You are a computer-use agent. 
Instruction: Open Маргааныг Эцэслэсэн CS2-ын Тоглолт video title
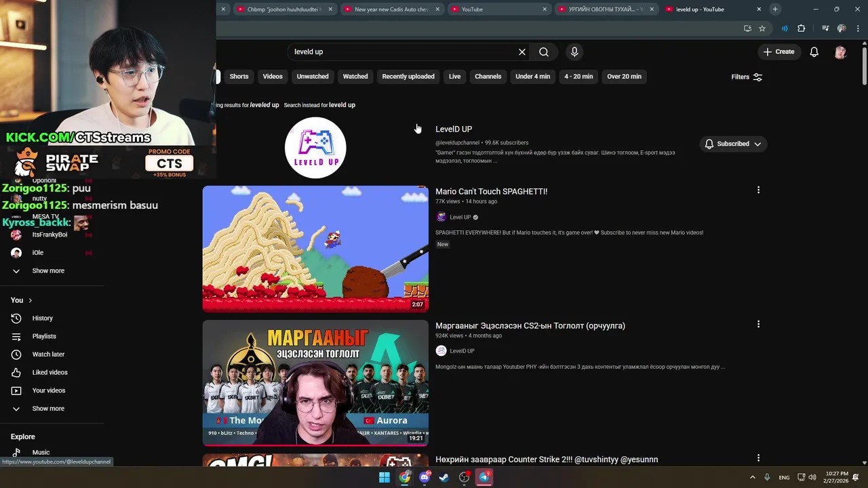point(530,325)
